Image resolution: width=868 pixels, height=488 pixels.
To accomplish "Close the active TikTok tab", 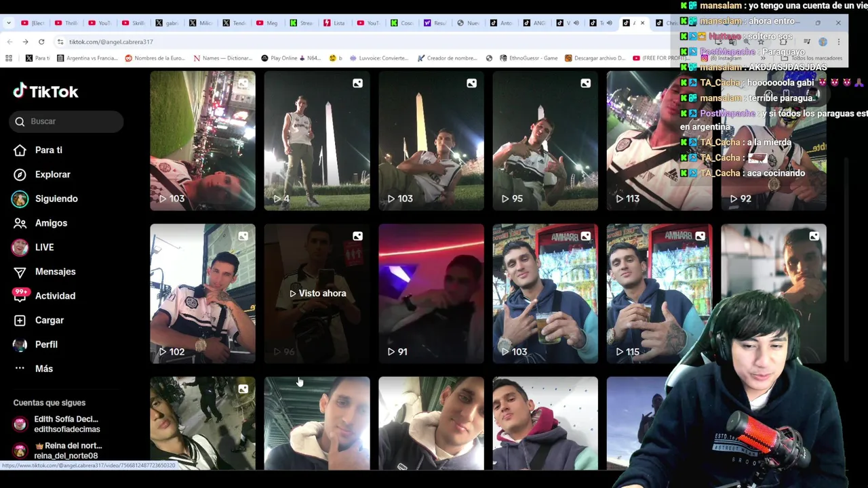I will tap(642, 23).
